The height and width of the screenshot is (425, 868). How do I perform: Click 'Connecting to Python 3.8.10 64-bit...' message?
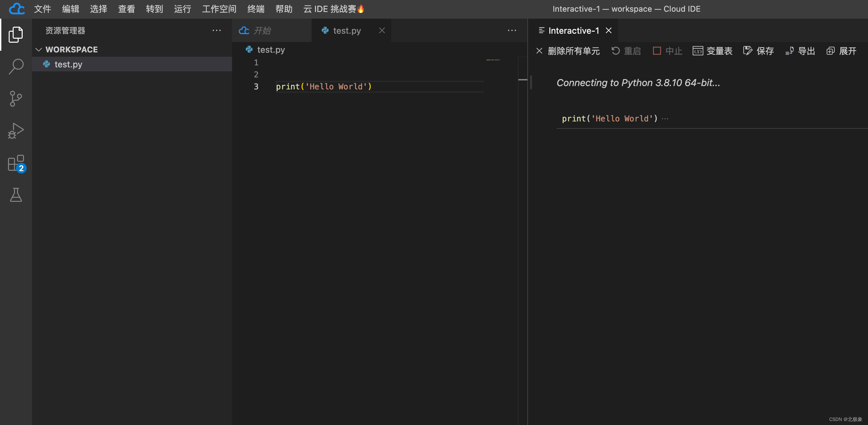coord(638,83)
